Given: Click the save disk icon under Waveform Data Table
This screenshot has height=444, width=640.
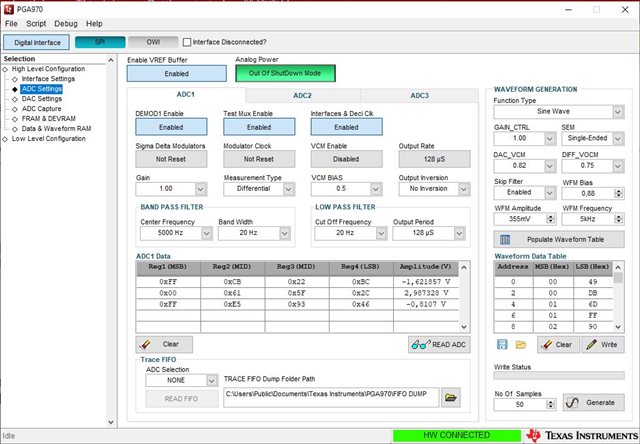Looking at the screenshot, I should 502,344.
